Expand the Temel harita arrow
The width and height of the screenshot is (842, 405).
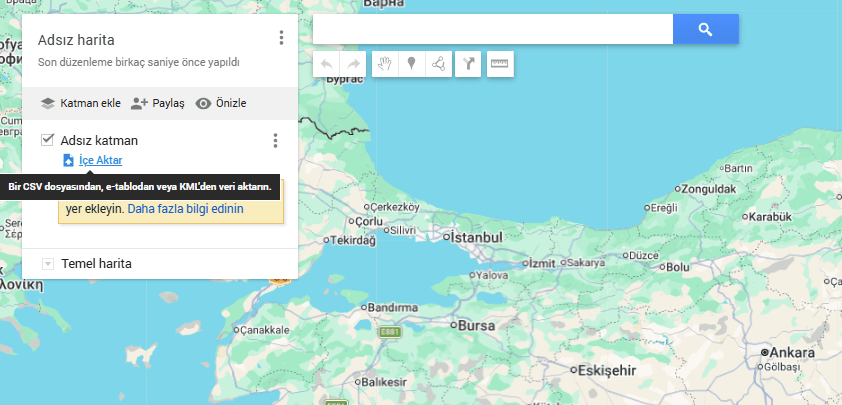pyautogui.click(x=48, y=264)
